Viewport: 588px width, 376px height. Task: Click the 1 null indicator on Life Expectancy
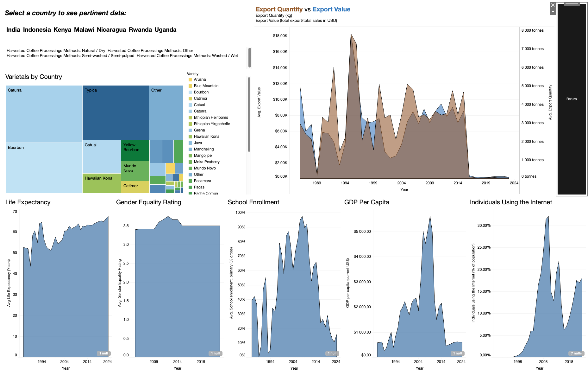(103, 353)
